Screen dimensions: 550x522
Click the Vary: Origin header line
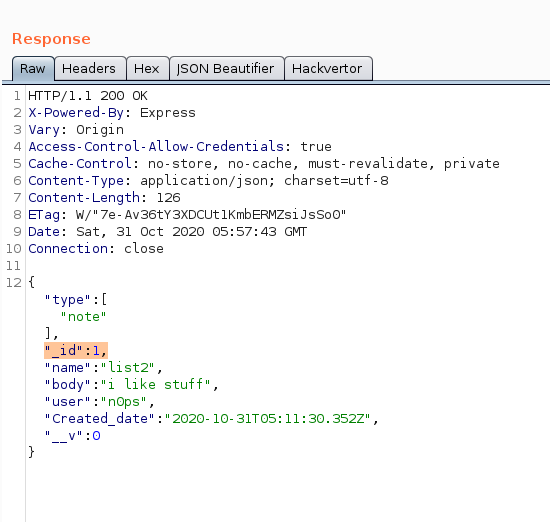coord(76,130)
